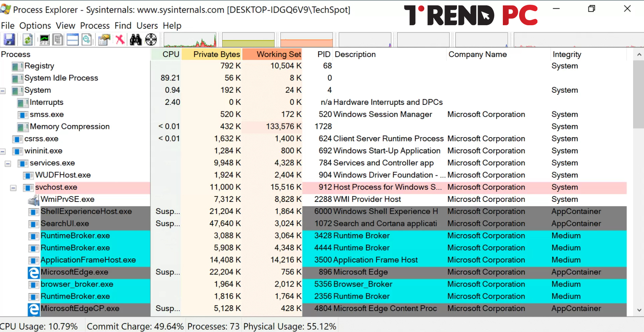The image size is (644, 332).
Task: Click the scrollbar up arrow
Action: coord(639,55)
